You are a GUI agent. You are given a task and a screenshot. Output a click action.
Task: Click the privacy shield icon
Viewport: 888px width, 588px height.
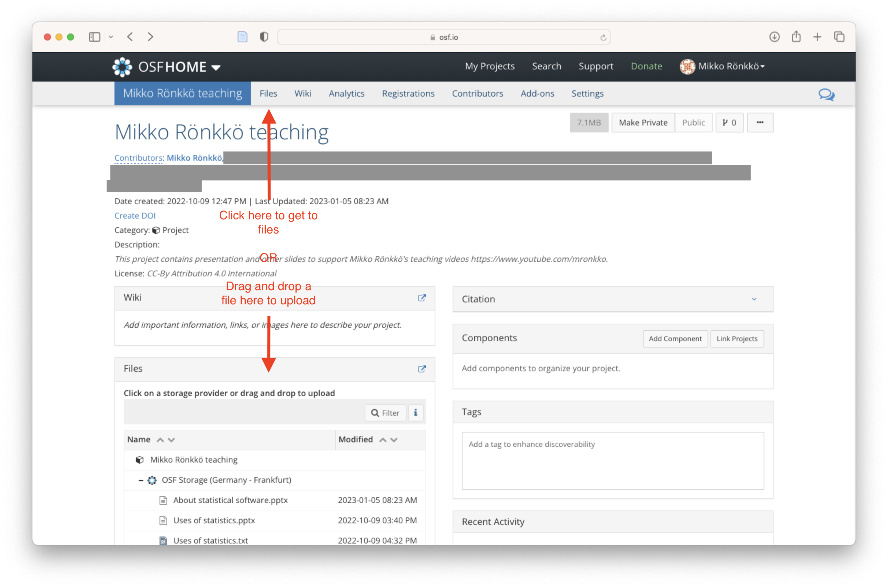[x=264, y=37]
